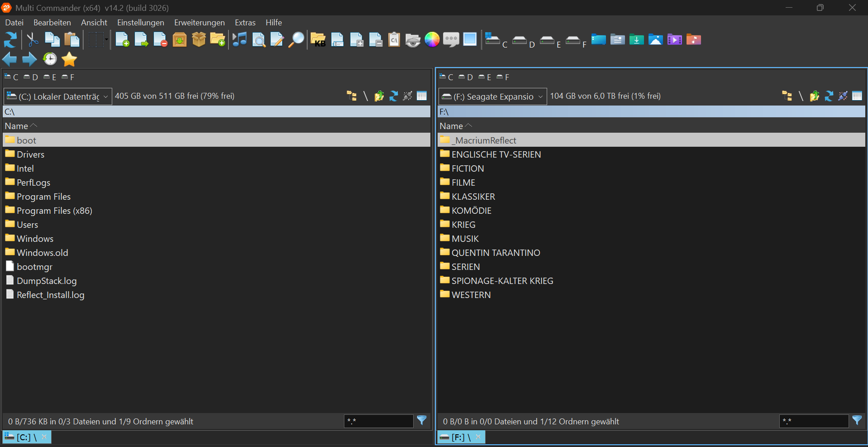Click the view file icon with magnifier
The image size is (868, 447).
click(x=258, y=40)
